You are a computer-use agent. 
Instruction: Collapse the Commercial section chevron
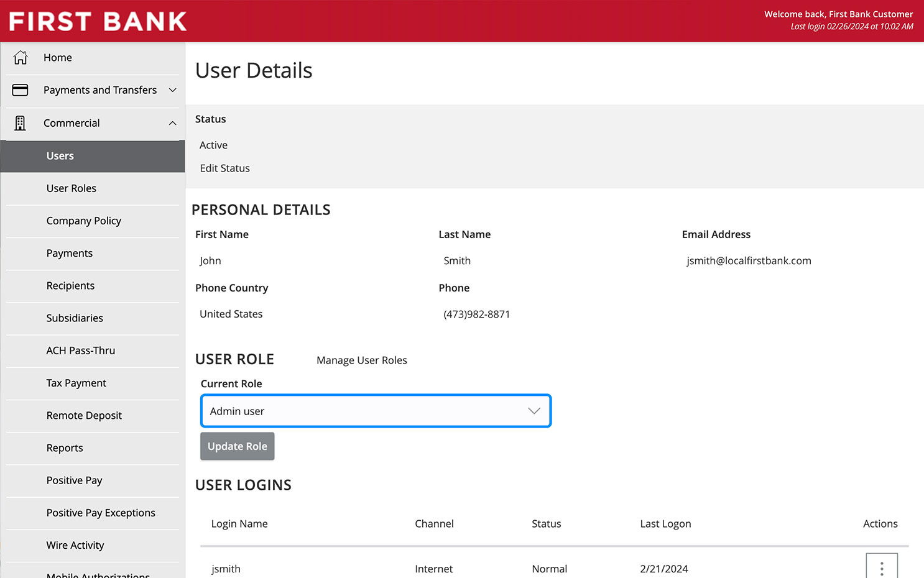coord(173,123)
